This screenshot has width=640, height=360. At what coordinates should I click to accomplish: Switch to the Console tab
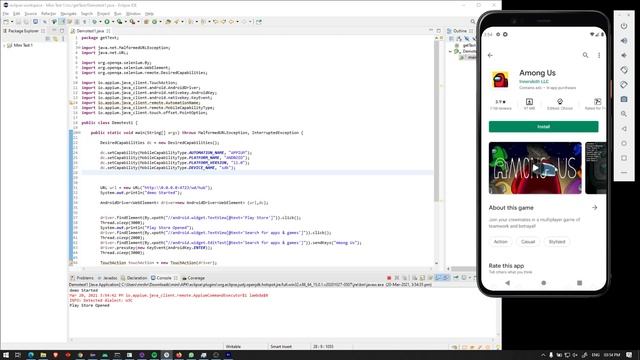pos(164,278)
